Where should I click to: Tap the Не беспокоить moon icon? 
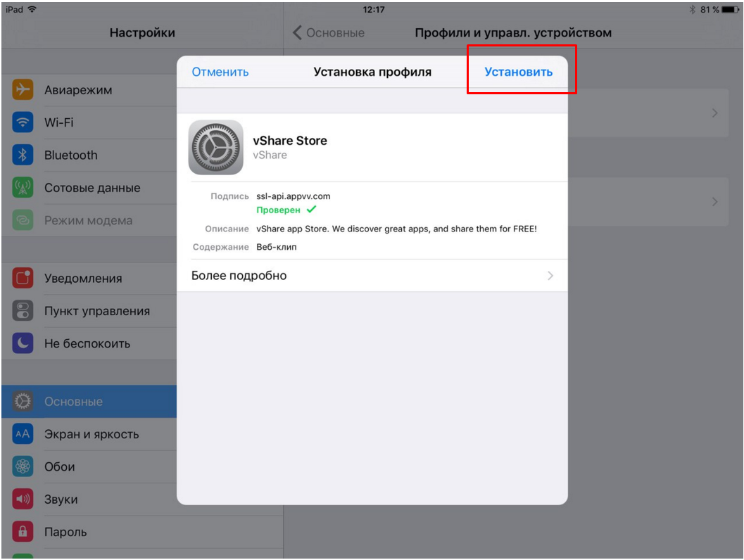23,344
